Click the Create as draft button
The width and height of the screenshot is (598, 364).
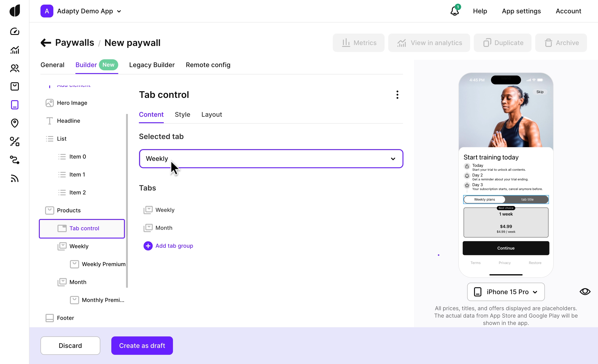point(142,346)
